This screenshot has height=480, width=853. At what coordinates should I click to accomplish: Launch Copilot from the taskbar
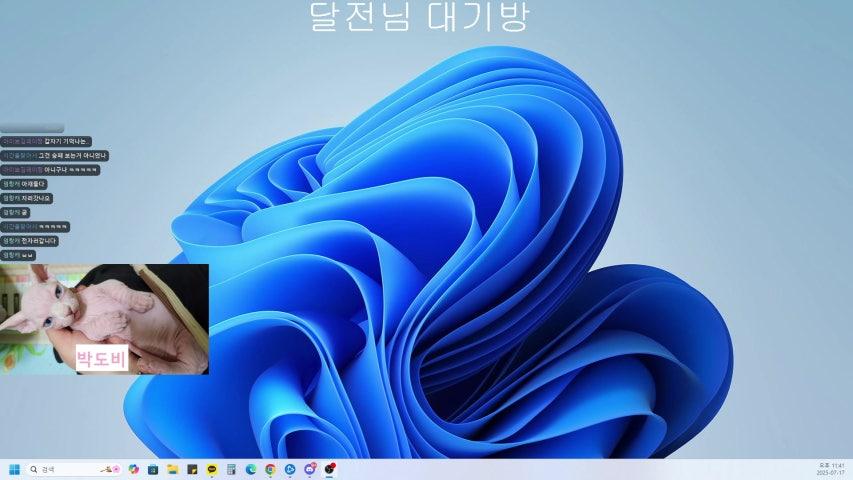pyautogui.click(x=133, y=469)
